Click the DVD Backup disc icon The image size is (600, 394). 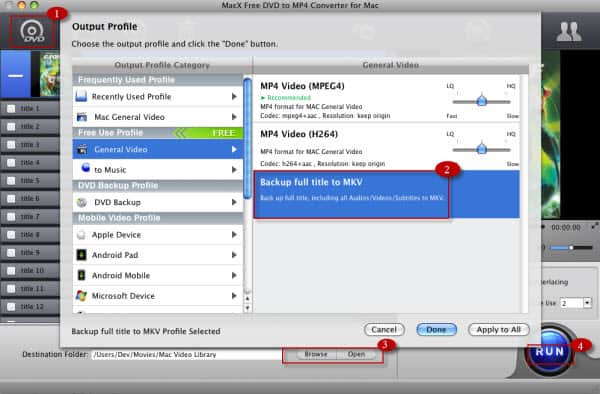[x=82, y=202]
